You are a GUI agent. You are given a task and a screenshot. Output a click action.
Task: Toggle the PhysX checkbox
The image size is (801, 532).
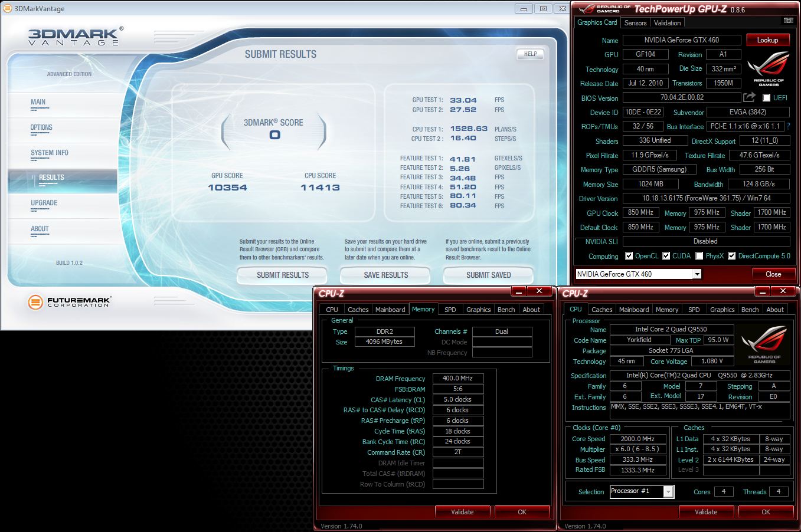pos(699,256)
